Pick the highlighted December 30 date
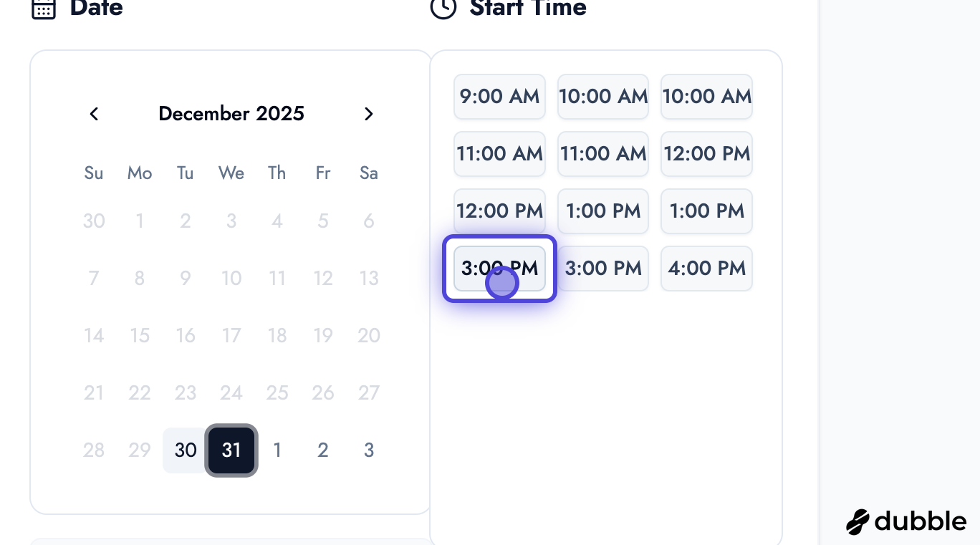Screen dimensions: 980x545 tap(186, 450)
